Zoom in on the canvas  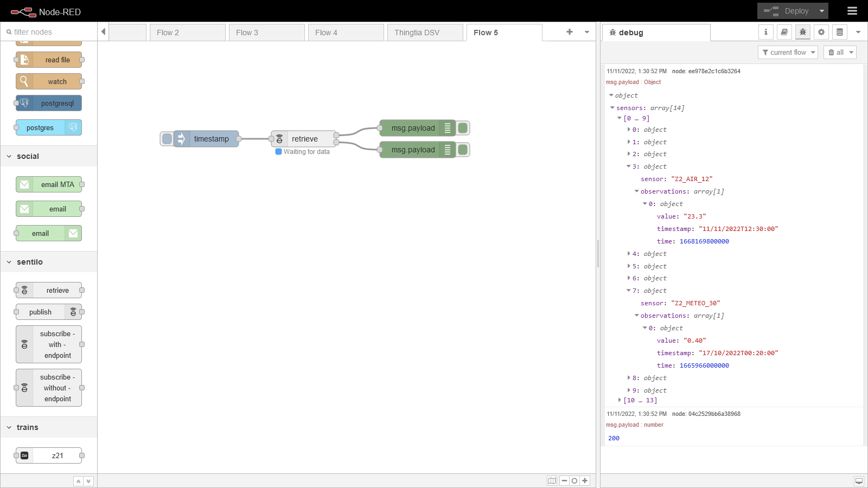(585, 480)
